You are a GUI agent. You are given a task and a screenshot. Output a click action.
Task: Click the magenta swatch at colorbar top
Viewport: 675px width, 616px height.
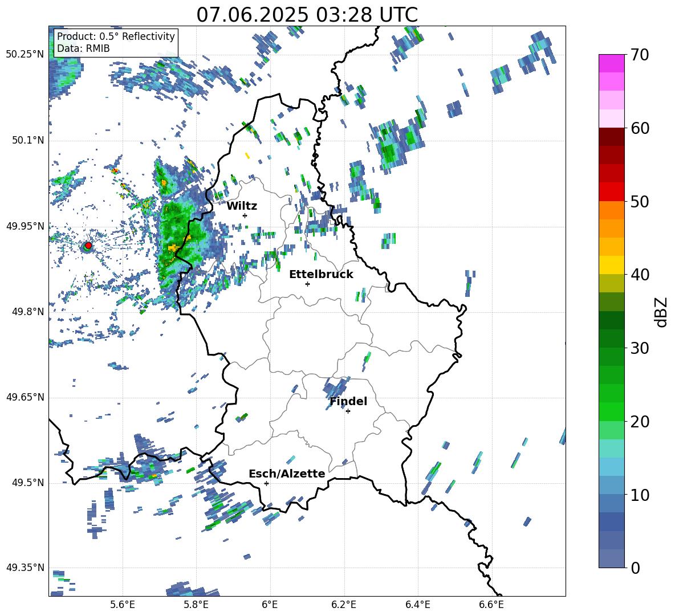(611, 63)
